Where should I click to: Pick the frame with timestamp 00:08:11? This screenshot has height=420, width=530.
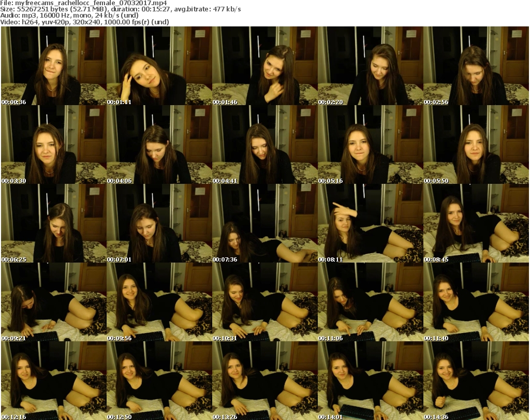371,223
